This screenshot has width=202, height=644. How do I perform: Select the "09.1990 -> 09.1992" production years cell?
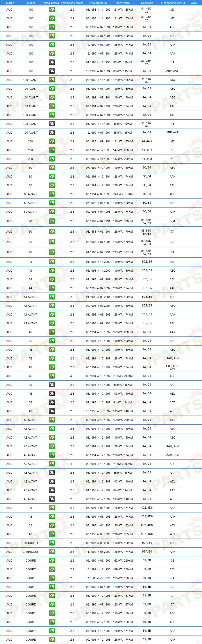pos(98,561)
